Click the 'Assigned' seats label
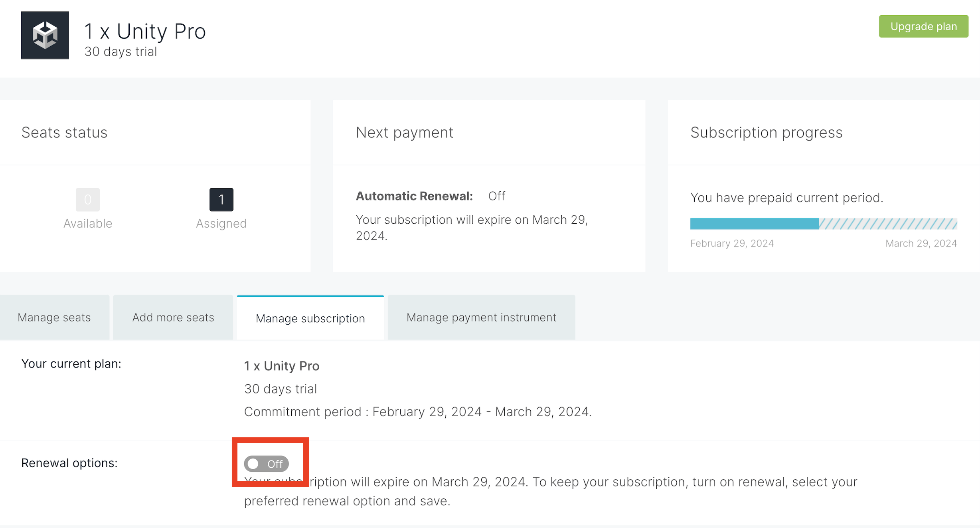 click(221, 223)
